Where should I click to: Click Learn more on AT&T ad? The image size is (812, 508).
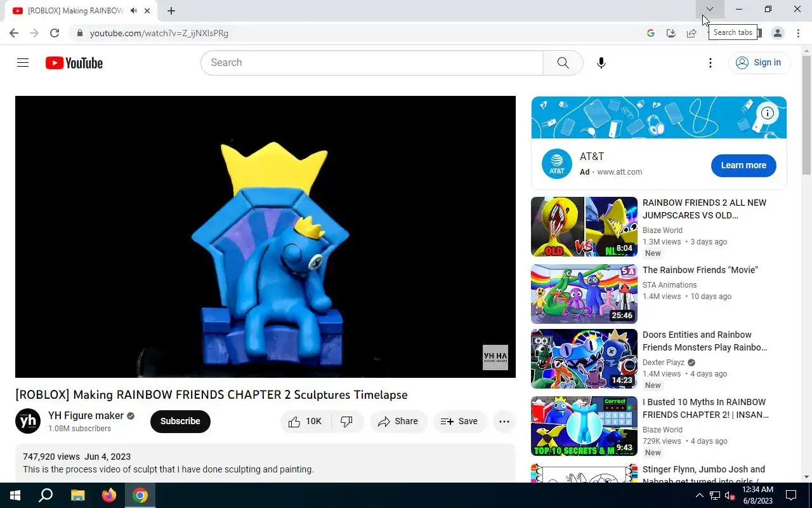click(743, 165)
